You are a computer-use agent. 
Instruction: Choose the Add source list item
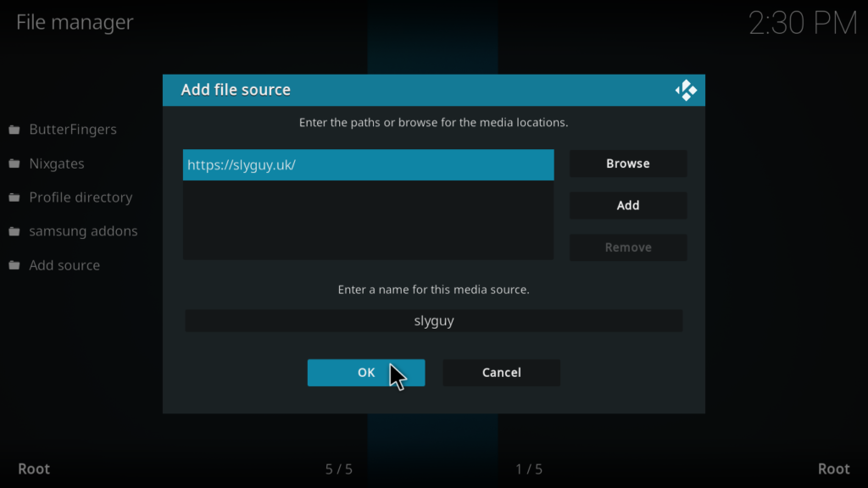64,265
